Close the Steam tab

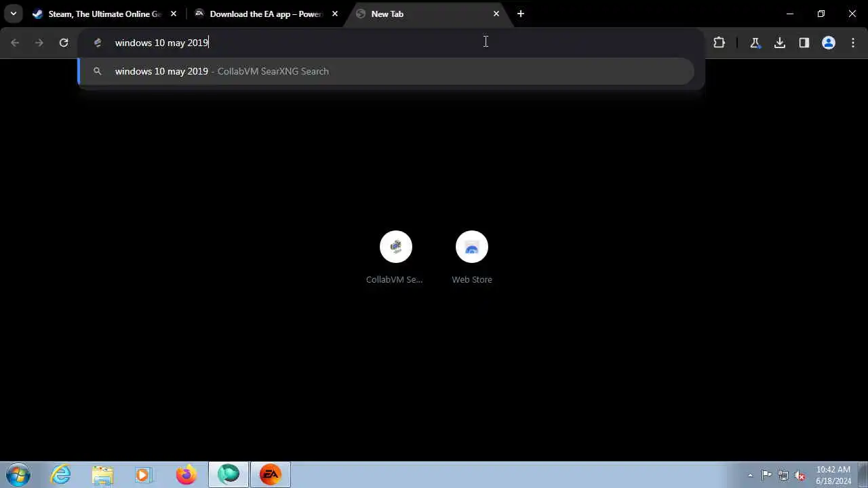coord(174,14)
